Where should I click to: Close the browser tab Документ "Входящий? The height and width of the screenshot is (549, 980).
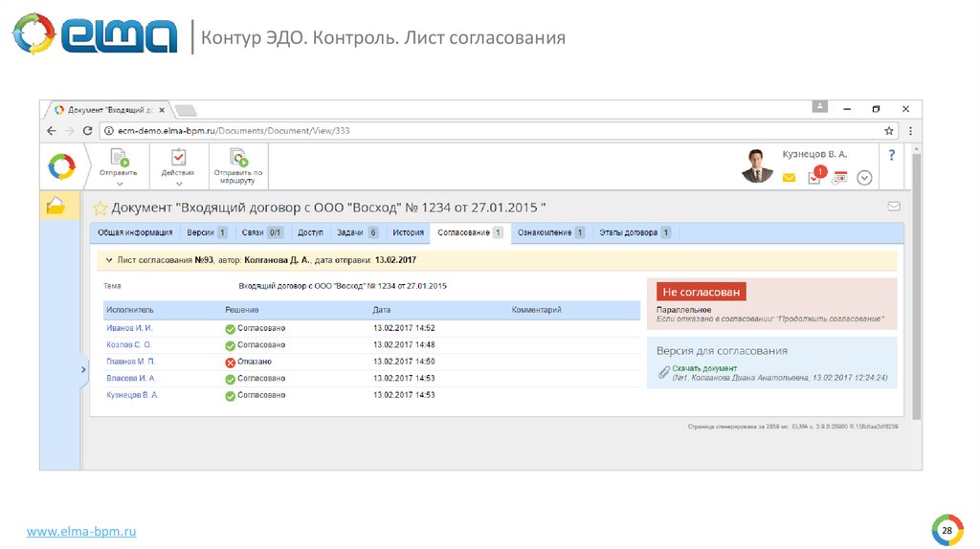pos(162,110)
